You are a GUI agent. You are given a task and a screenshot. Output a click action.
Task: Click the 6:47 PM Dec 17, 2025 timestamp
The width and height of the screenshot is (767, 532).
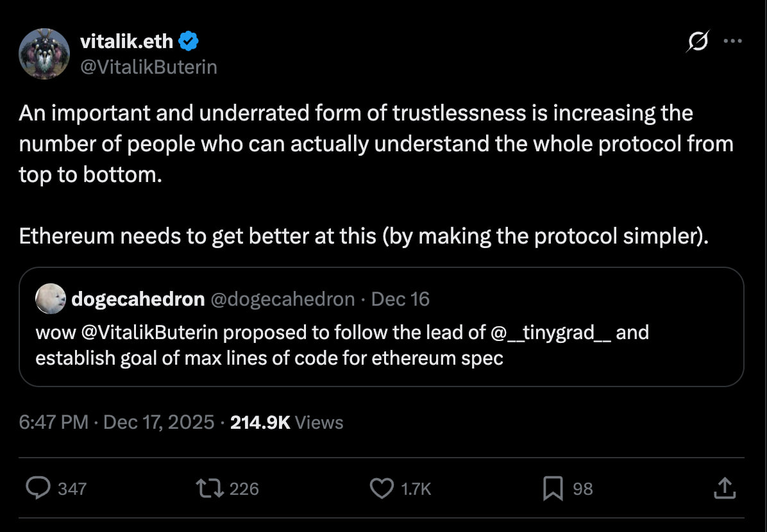point(117,422)
